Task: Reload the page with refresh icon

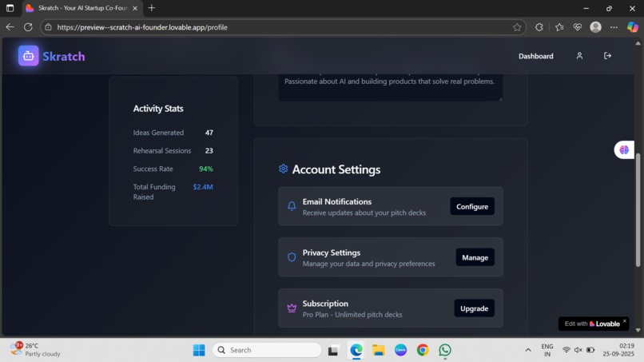Action: [28, 27]
